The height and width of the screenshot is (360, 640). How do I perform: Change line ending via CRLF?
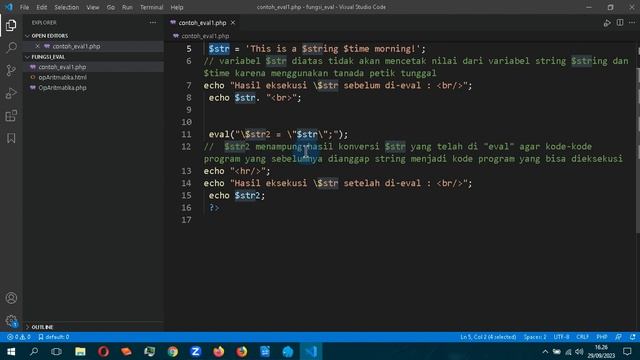[582, 337]
